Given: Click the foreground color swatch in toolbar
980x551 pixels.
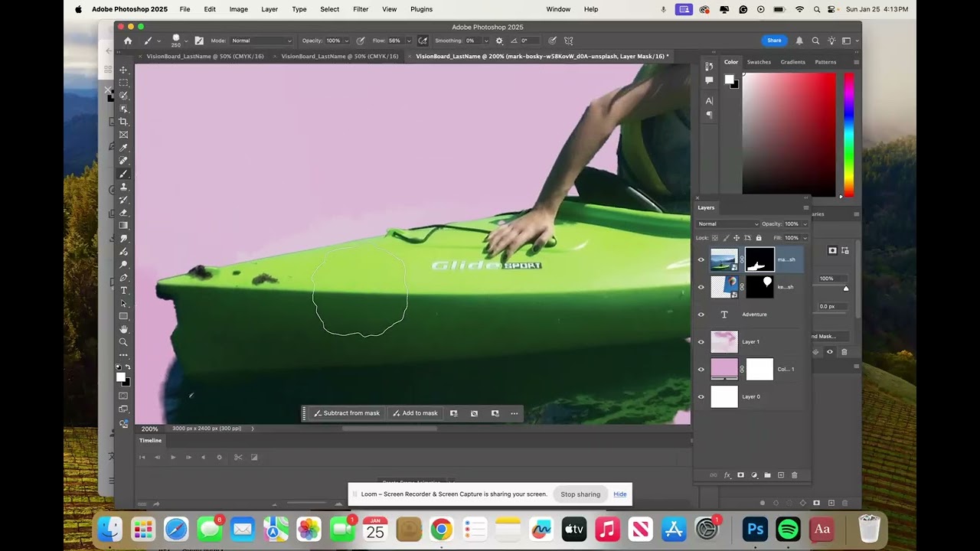Looking at the screenshot, I should [120, 377].
